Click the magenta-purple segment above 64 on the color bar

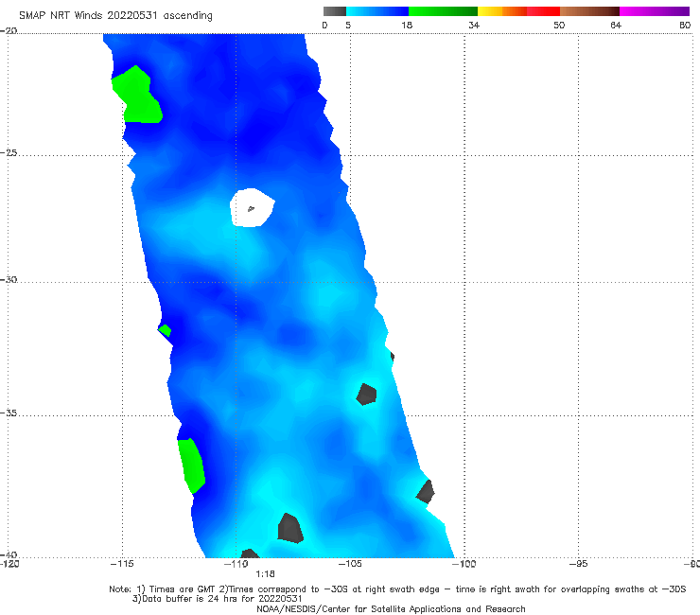[655, 11]
